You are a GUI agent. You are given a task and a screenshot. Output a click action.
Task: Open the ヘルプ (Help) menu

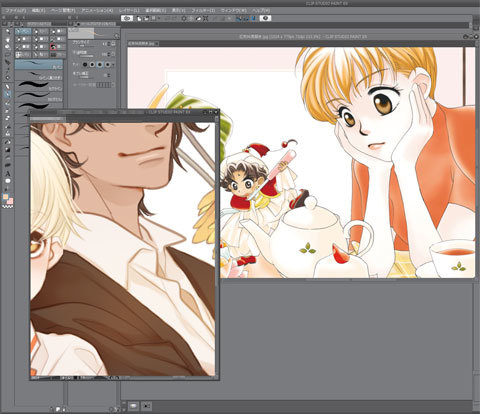261,11
